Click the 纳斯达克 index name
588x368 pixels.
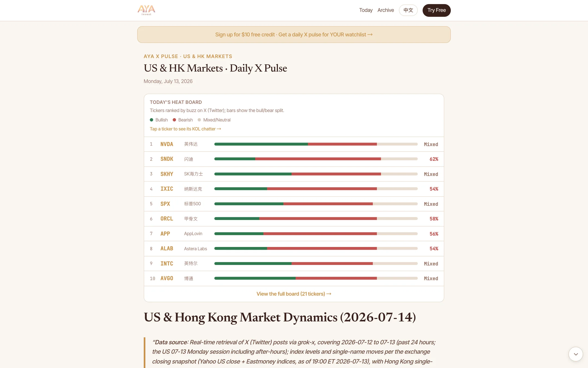pos(193,189)
